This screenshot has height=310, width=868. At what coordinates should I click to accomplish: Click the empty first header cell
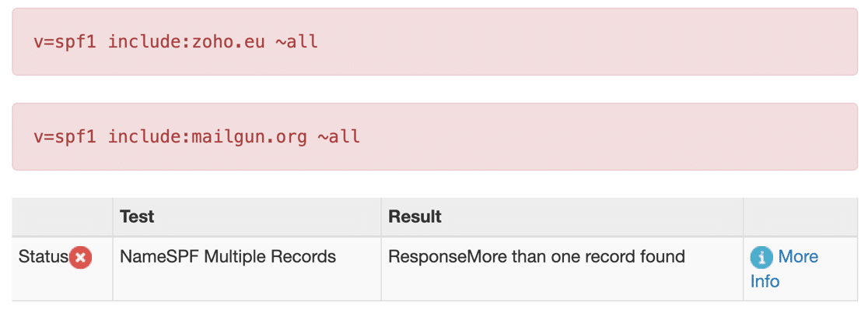[x=62, y=217]
